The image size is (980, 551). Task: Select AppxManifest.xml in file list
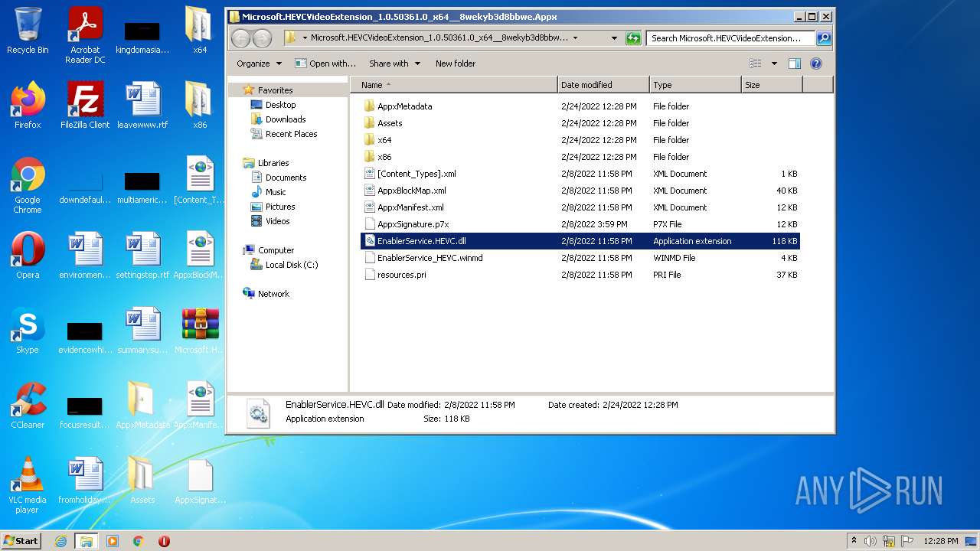[580, 207]
